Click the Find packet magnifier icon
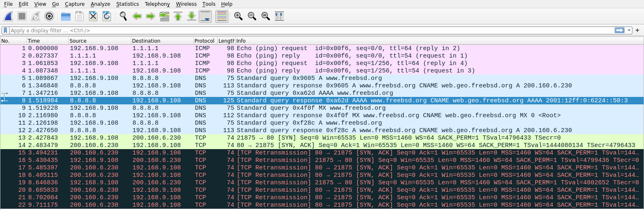 point(123,16)
